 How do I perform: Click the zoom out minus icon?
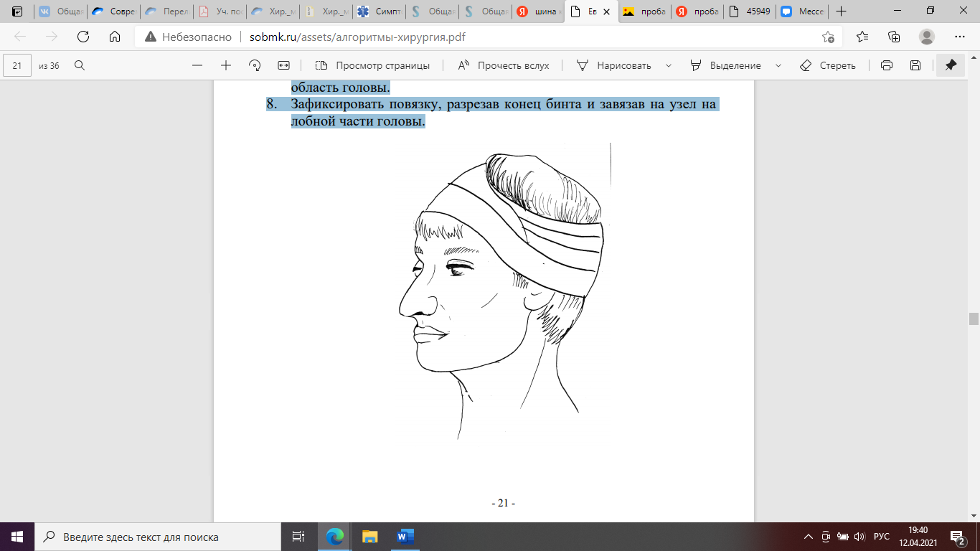[197, 65]
